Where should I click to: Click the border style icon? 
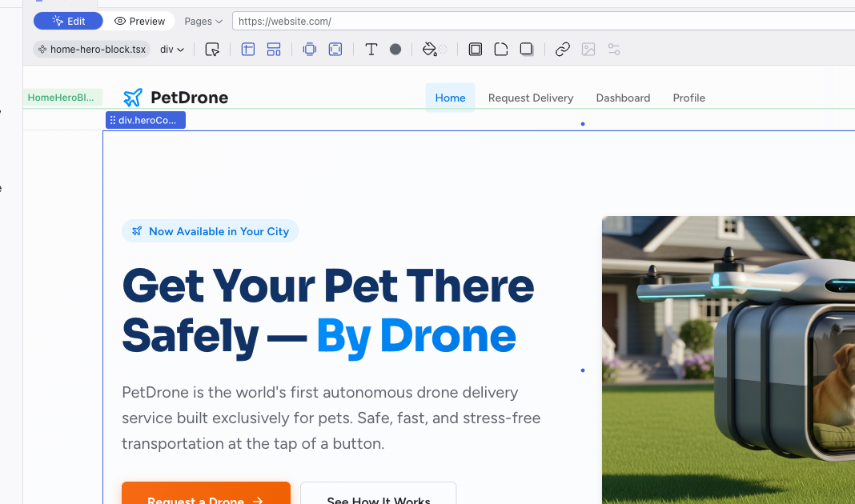[x=476, y=50]
